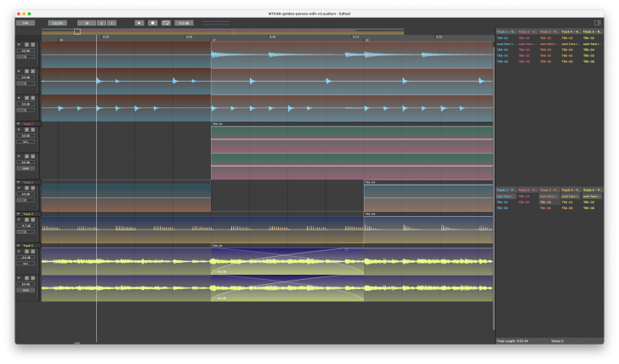
Task: Click the grid division value 16
Action: pyautogui.click(x=87, y=23)
